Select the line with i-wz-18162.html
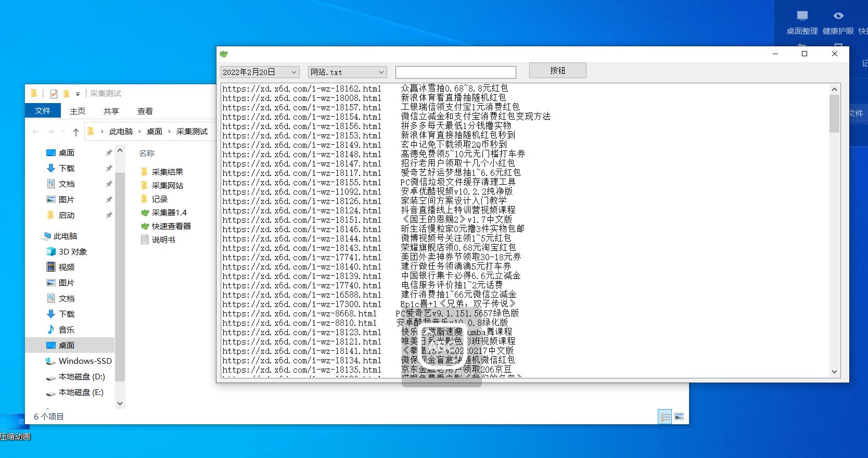The image size is (868, 458). (x=365, y=88)
